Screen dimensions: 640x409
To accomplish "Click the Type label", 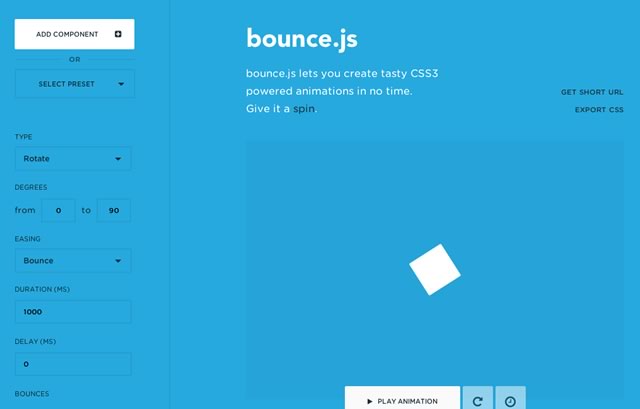I will click(x=24, y=137).
